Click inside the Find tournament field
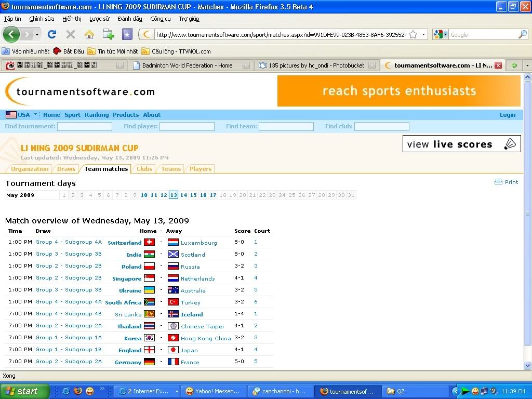Viewport: 532px width, 399px height. pyautogui.click(x=85, y=127)
